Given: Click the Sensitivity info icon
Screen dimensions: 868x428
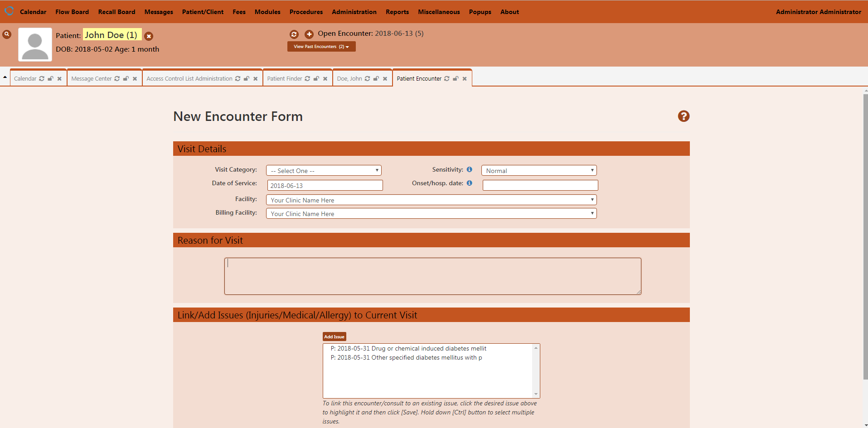Looking at the screenshot, I should pos(469,169).
